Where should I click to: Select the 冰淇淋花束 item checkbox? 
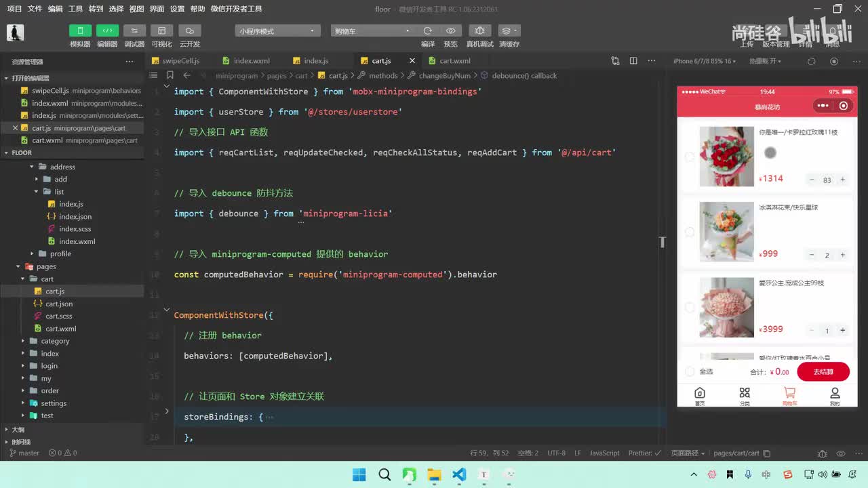pyautogui.click(x=689, y=232)
